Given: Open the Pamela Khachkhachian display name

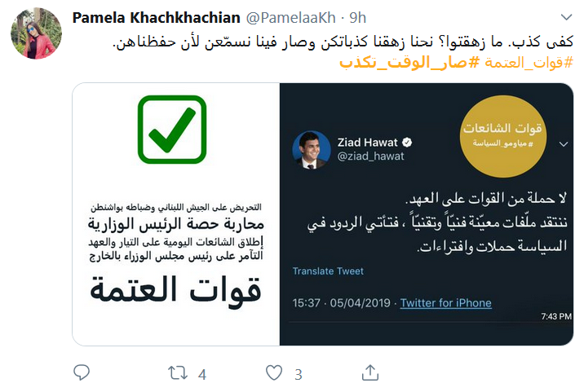Looking at the screenshot, I should pos(156,17).
